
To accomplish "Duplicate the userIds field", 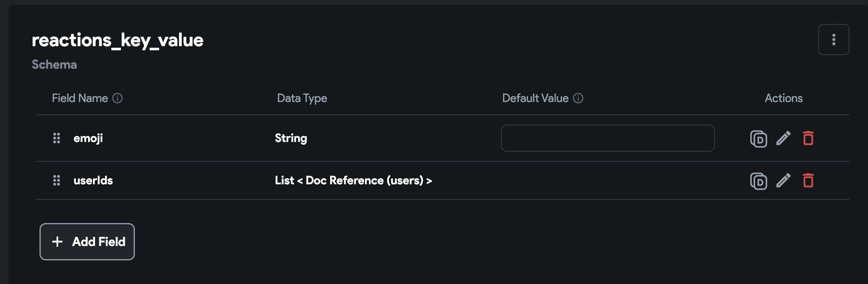I will coord(758,181).
